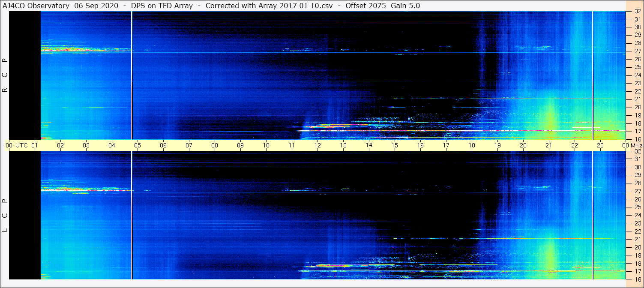Click the 11 hour tick label
Image resolution: width=644 pixels, height=288 pixels.
coord(292,145)
